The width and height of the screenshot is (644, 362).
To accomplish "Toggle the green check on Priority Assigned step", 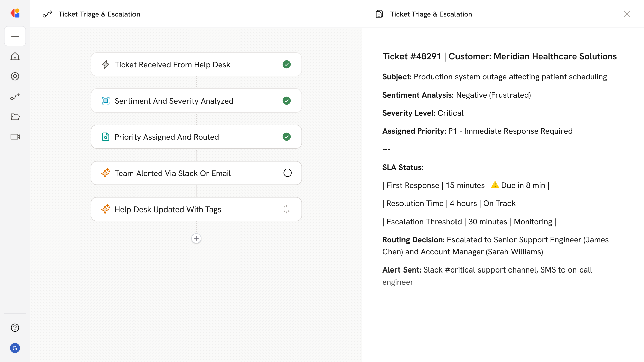I will (287, 137).
